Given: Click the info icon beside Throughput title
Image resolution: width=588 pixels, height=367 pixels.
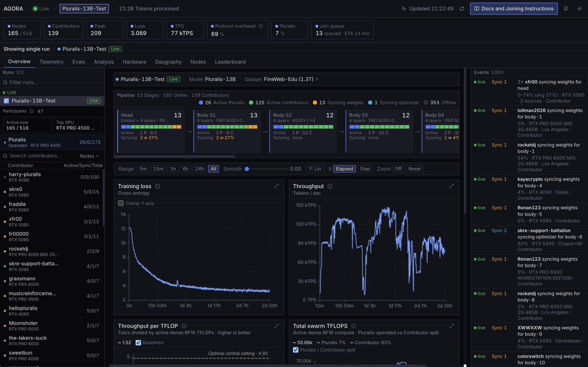Looking at the screenshot, I should click(330, 186).
